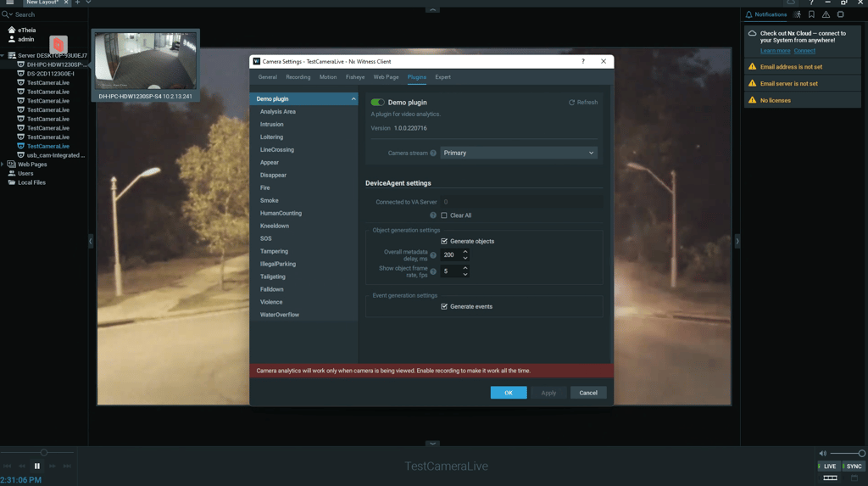The height and width of the screenshot is (486, 868).
Task: Adjust the volume slider handle
Action: [x=861, y=454]
